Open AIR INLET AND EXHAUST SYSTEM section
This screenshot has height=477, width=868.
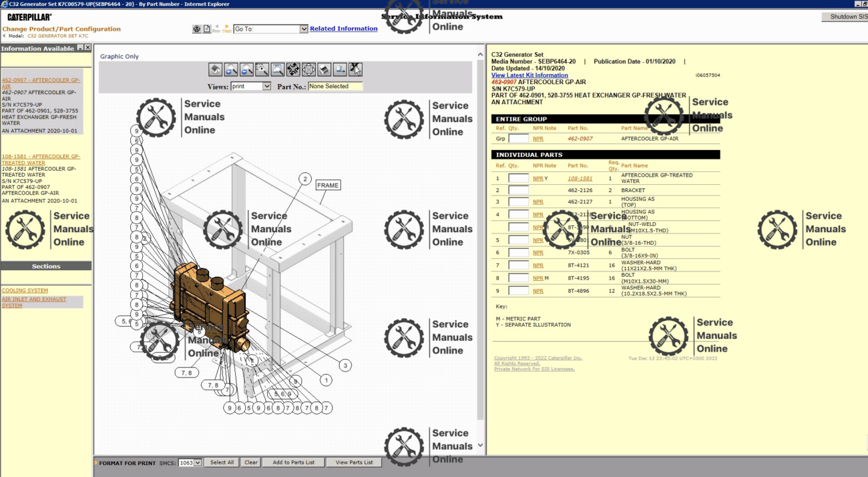pos(34,302)
